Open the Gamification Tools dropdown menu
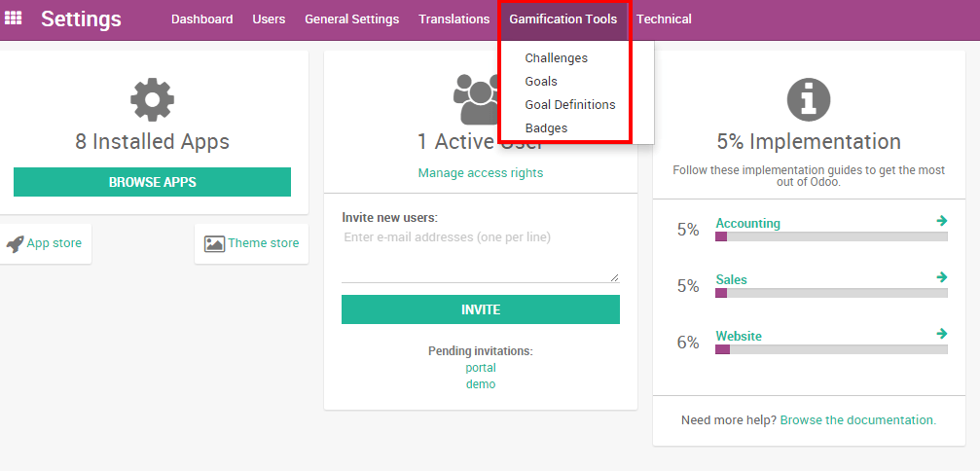Viewport: 980px width, 471px height. (563, 19)
